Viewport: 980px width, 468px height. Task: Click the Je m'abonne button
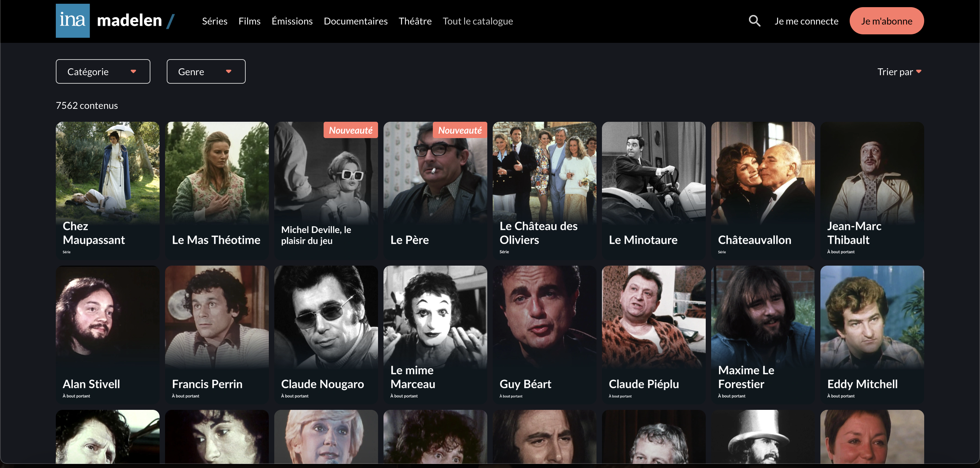pos(886,21)
